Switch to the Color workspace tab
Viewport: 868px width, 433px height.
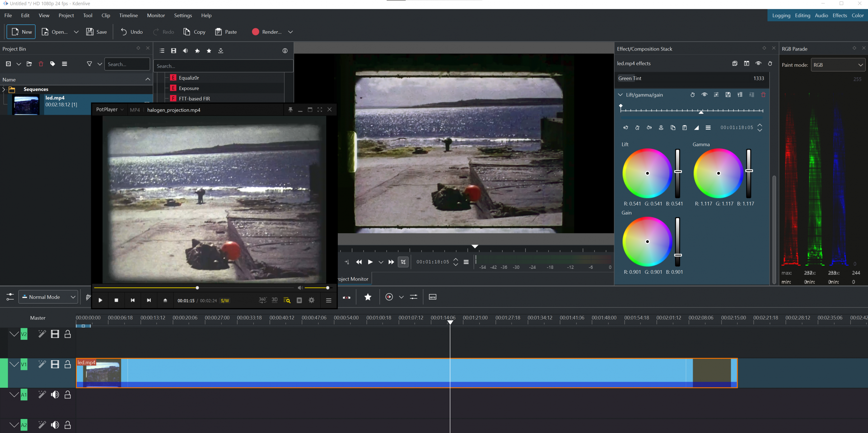pyautogui.click(x=858, y=15)
